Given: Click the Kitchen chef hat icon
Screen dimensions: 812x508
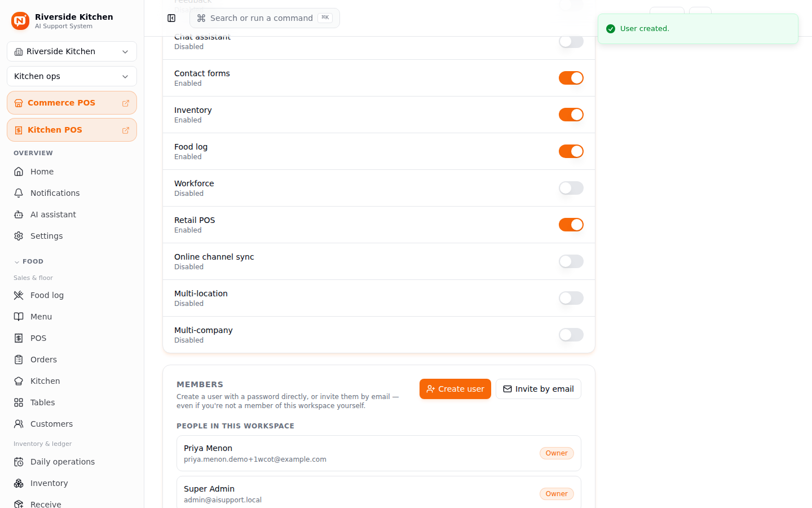Looking at the screenshot, I should [x=19, y=381].
